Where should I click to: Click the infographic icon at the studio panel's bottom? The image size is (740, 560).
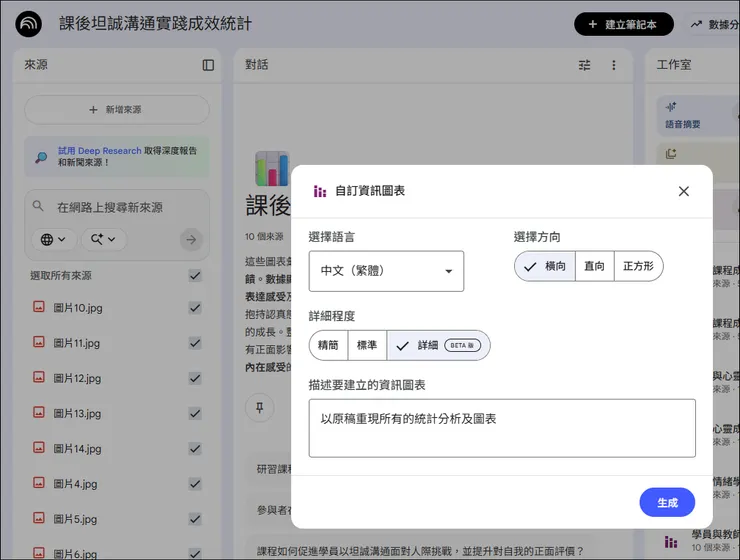[x=671, y=543]
